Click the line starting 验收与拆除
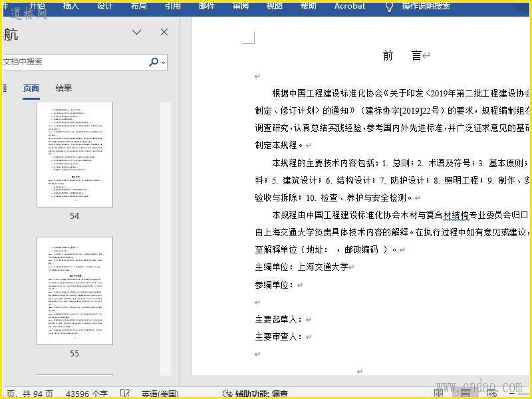Viewport: 532px width, 399px height. coord(334,198)
